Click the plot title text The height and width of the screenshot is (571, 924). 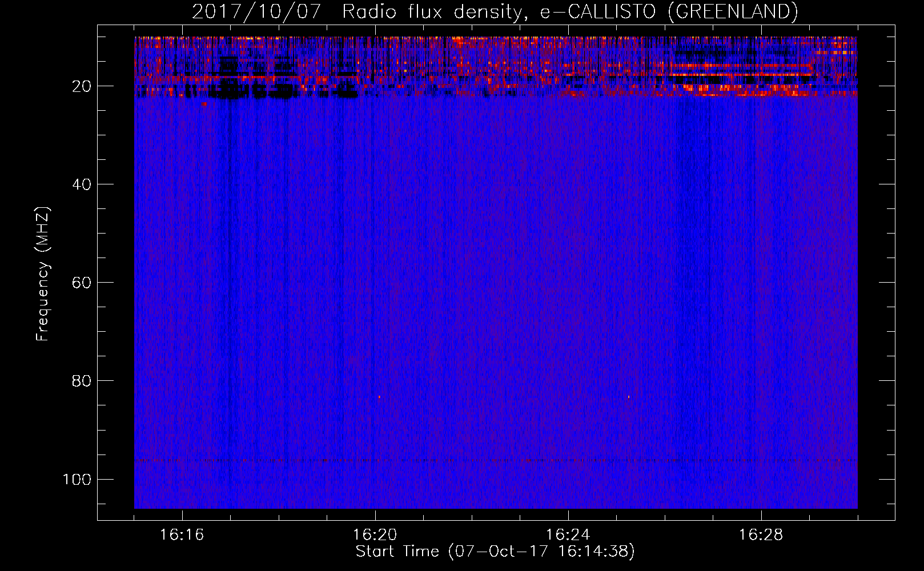(x=495, y=12)
